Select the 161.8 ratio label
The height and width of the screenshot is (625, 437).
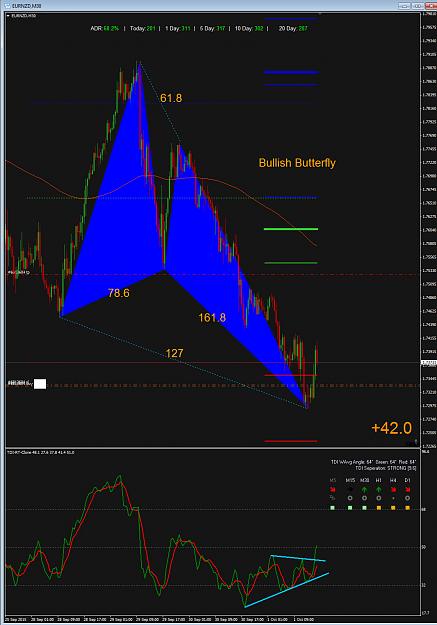pyautogui.click(x=212, y=317)
